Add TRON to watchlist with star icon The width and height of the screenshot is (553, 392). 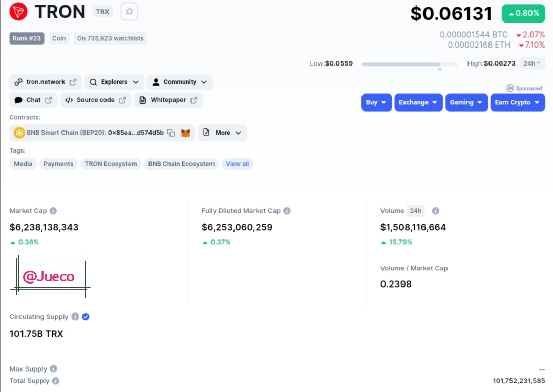[x=130, y=11]
